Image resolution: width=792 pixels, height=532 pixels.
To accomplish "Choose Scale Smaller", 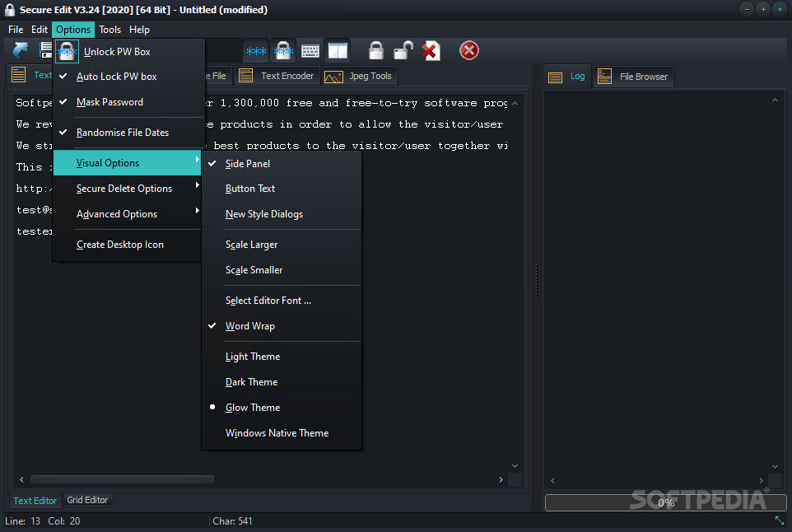I will (282, 270).
